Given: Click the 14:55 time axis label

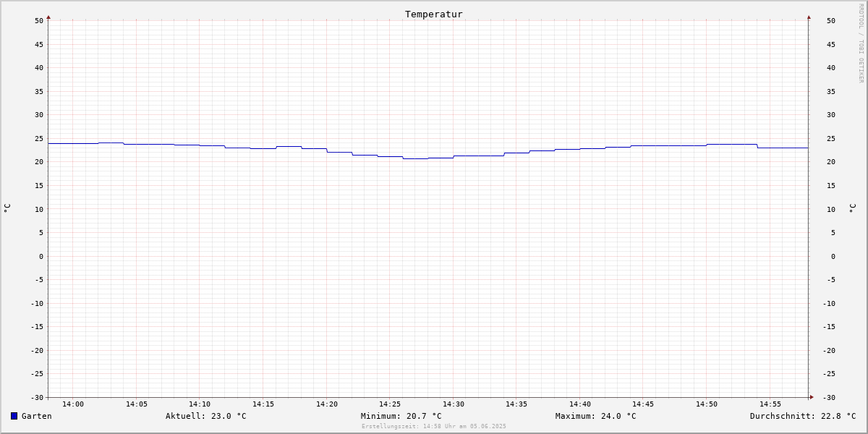Looking at the screenshot, I should click(770, 404).
